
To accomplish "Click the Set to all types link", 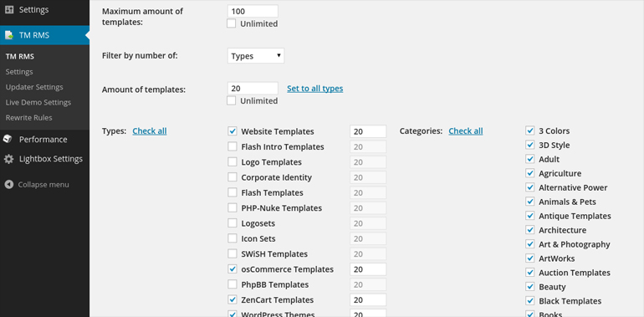I will [x=315, y=89].
